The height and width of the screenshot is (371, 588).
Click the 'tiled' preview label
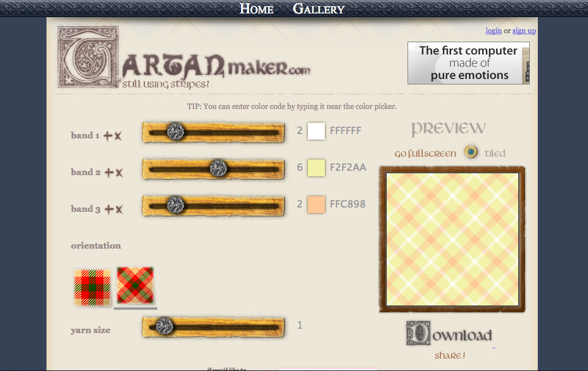point(494,154)
